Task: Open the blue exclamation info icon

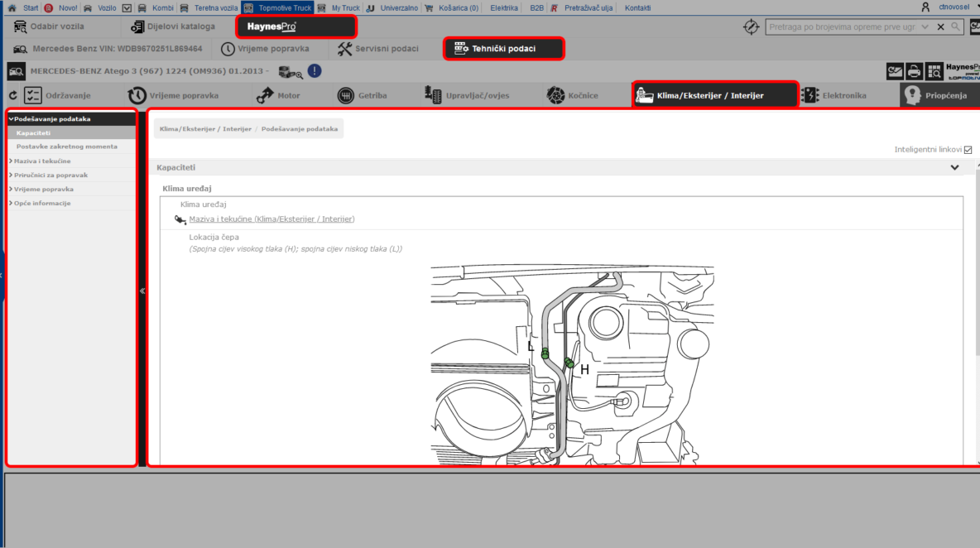Action: (x=315, y=70)
